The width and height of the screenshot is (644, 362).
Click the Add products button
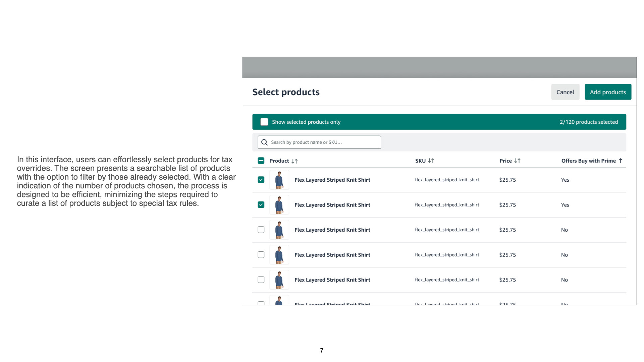point(608,92)
